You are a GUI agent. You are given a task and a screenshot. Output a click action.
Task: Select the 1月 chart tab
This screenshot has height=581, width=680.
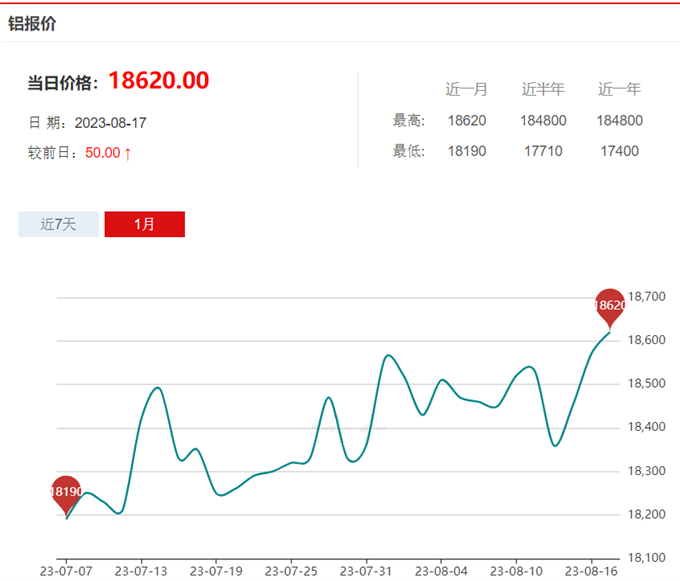[144, 224]
